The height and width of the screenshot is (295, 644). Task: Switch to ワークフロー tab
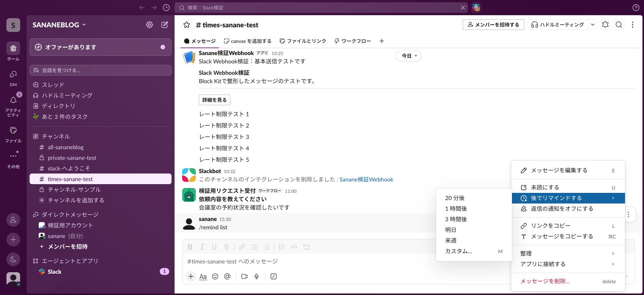point(353,41)
